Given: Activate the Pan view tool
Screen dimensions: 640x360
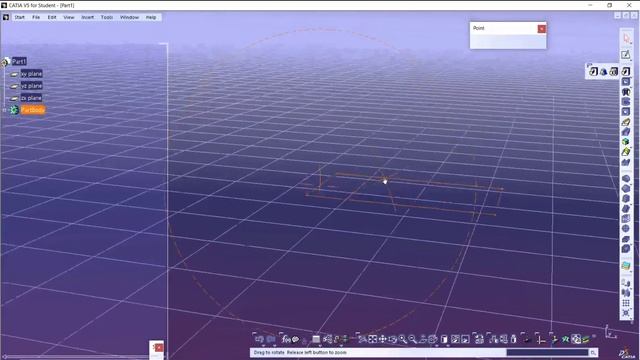Looking at the screenshot, I should (x=382, y=339).
